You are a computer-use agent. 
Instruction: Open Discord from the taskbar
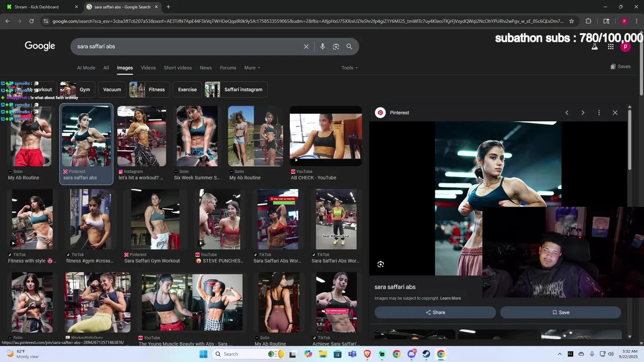point(412,354)
